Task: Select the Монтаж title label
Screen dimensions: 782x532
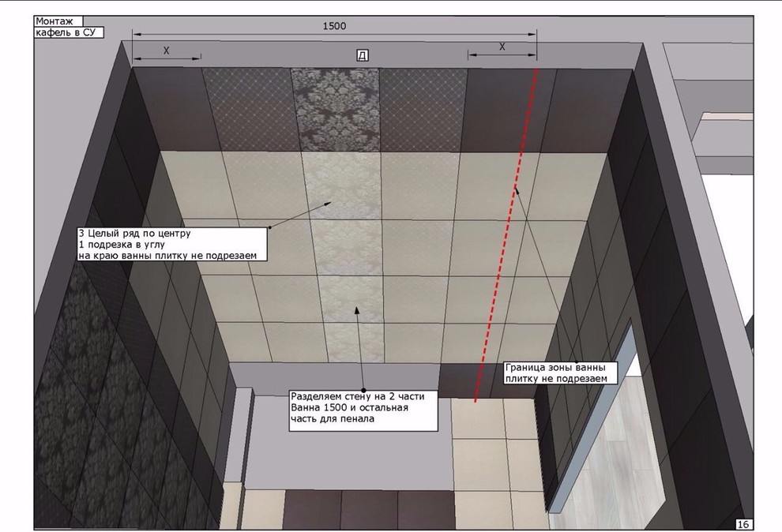Action: (57, 21)
